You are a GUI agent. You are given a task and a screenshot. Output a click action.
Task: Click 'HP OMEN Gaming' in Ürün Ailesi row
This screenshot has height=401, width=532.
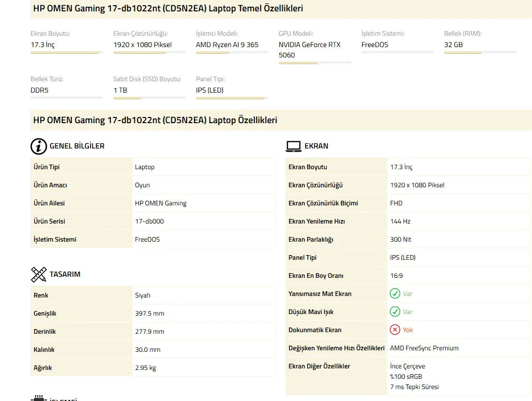[x=161, y=203]
